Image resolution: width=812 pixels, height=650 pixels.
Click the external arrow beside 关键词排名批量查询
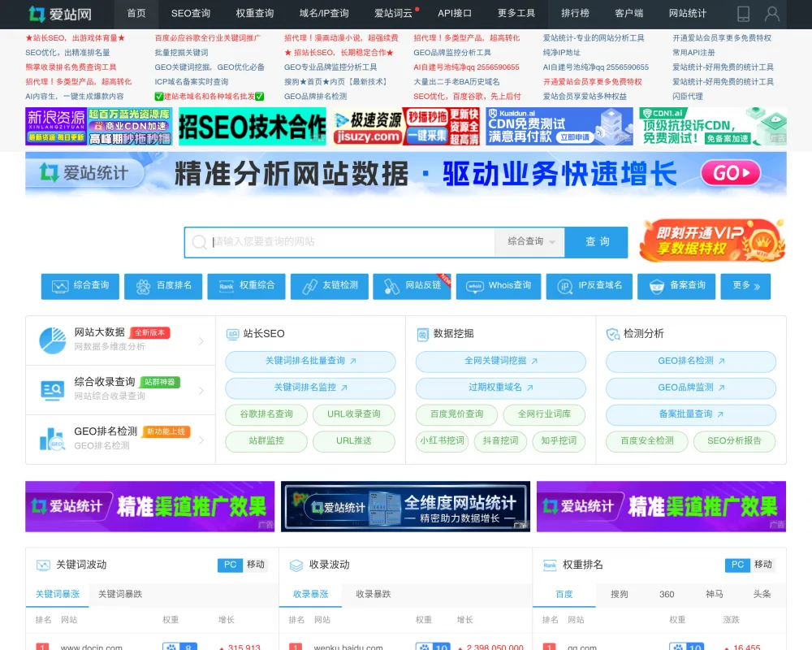(x=353, y=362)
